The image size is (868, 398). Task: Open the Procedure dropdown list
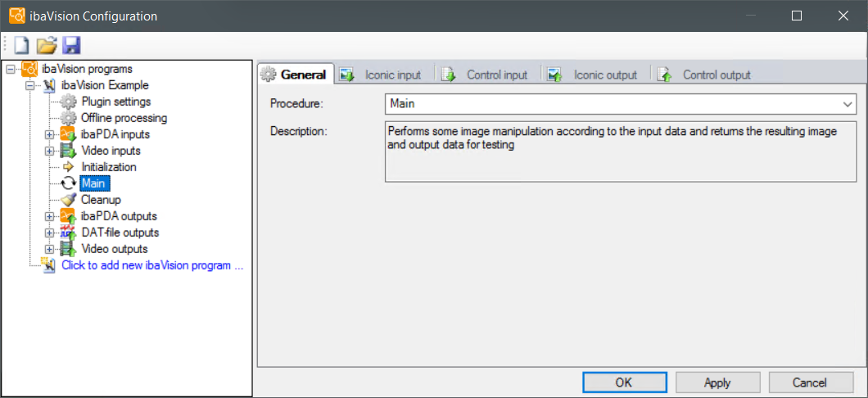tap(847, 103)
